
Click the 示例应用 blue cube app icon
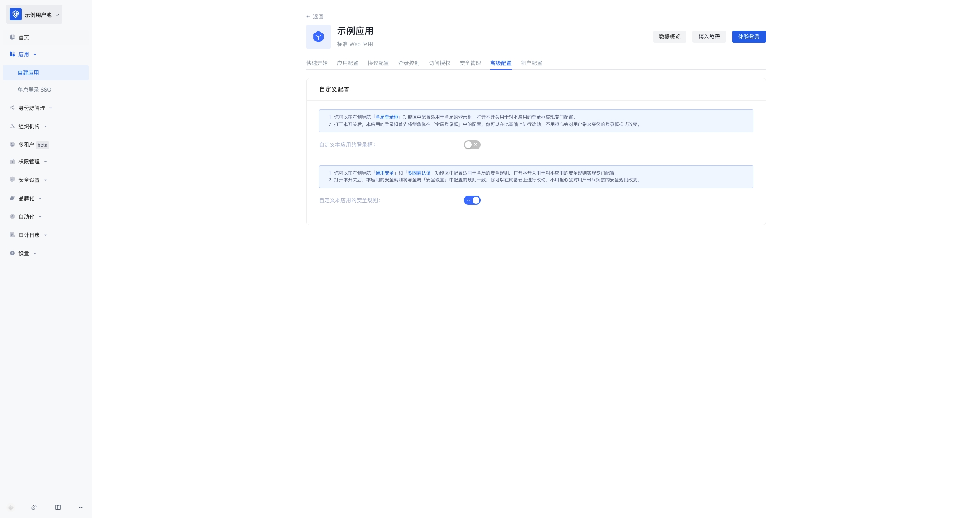[318, 36]
